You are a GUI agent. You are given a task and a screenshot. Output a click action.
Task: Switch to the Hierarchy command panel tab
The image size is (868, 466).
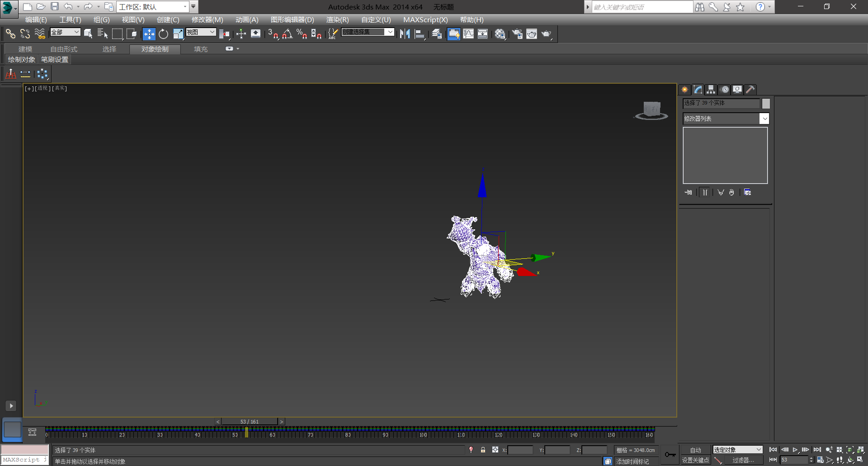click(711, 90)
